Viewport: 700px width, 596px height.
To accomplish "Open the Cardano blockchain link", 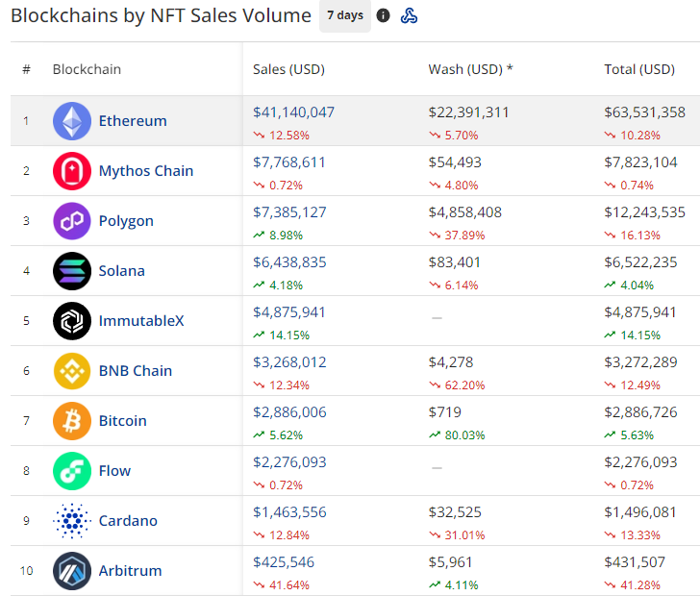I will pyautogui.click(x=128, y=521).
